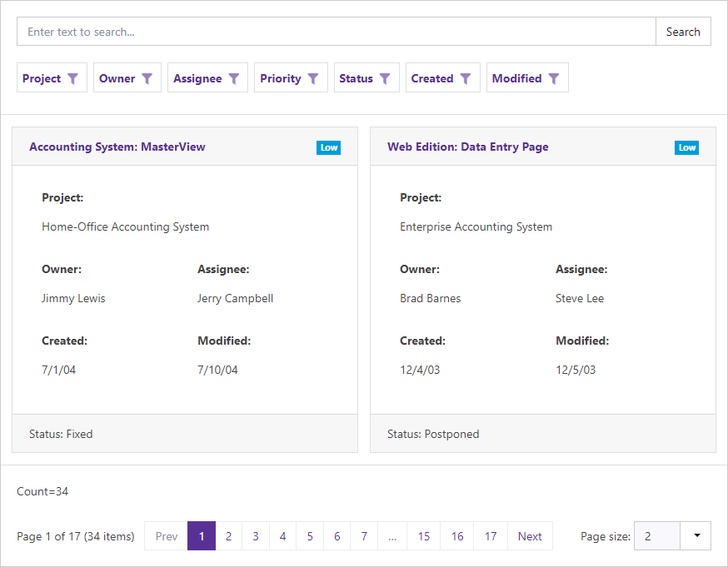Viewport: 728px width, 567px height.
Task: Go to the Next page
Action: 530,536
